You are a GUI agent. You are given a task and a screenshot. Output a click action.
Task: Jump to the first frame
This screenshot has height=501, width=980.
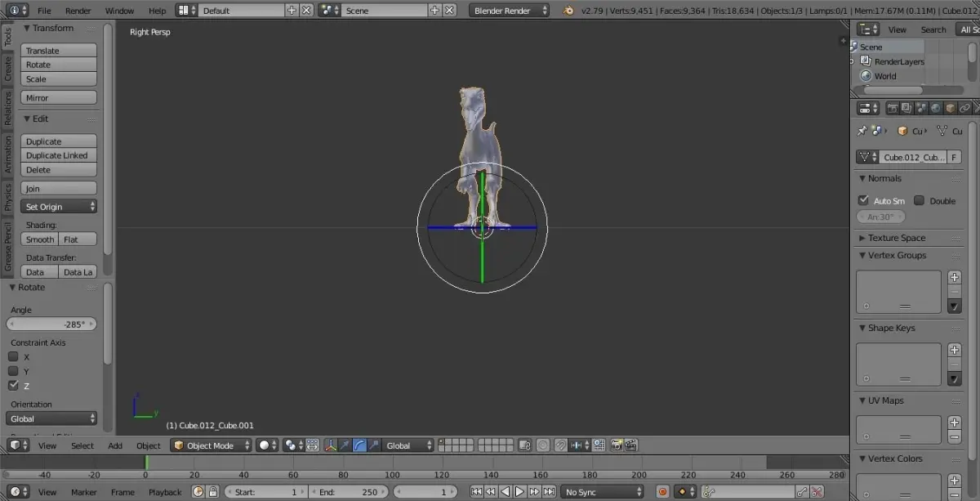(476, 492)
